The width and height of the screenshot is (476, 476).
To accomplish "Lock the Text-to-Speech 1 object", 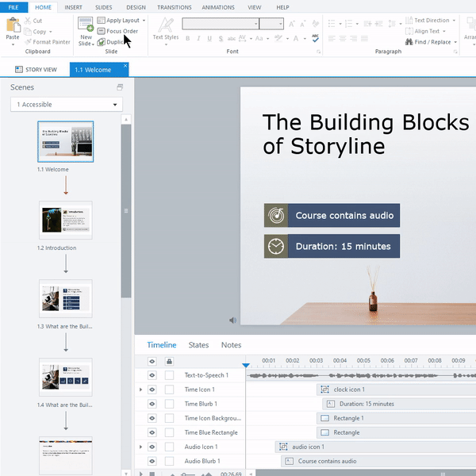I will 170,375.
